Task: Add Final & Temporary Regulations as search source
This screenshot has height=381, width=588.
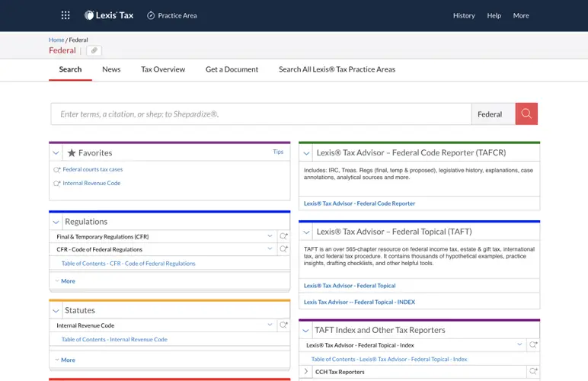Action: coord(283,237)
